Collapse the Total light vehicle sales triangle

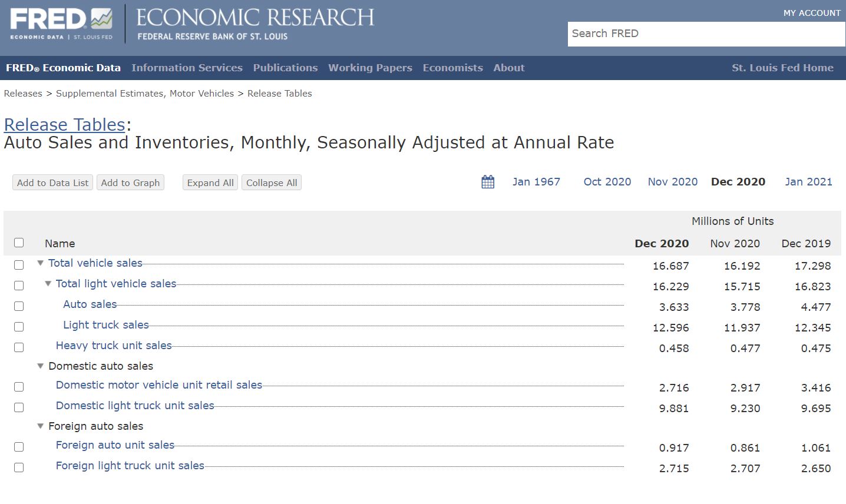48,284
